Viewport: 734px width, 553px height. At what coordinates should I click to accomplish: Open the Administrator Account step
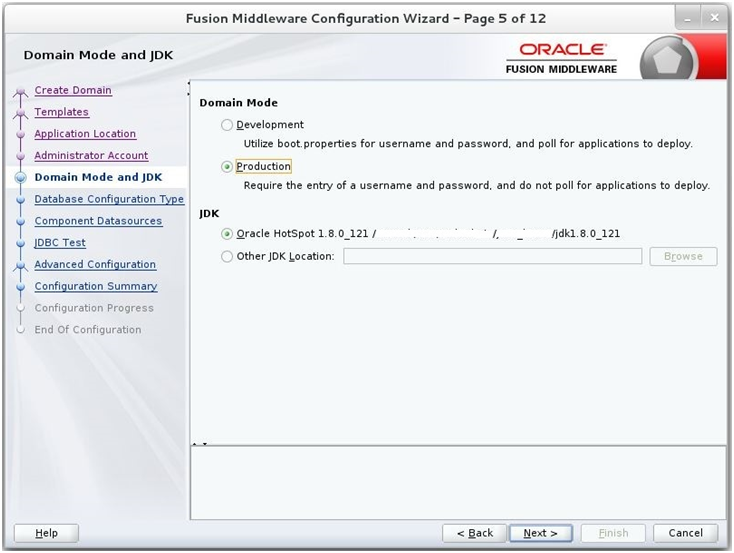[x=91, y=155]
